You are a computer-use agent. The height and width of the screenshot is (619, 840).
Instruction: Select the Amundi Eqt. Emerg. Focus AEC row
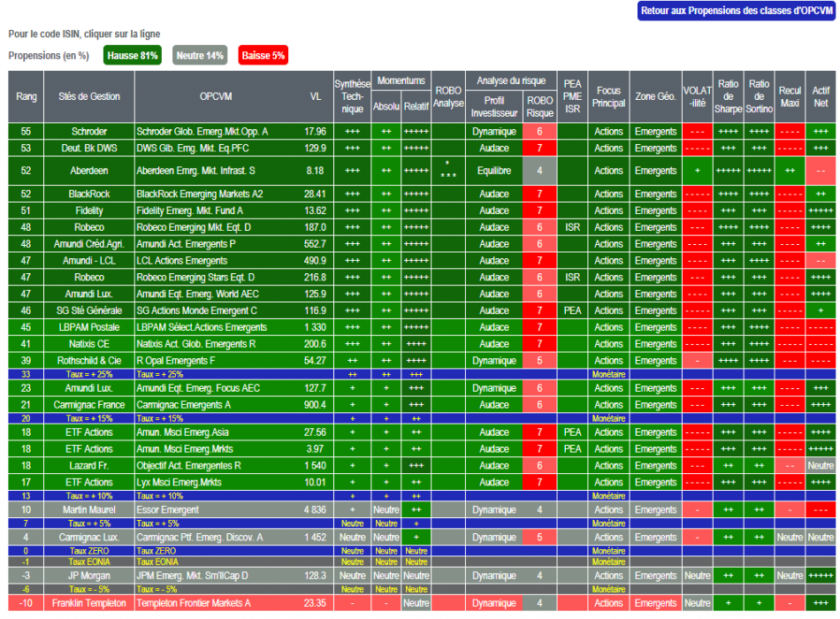click(422, 388)
